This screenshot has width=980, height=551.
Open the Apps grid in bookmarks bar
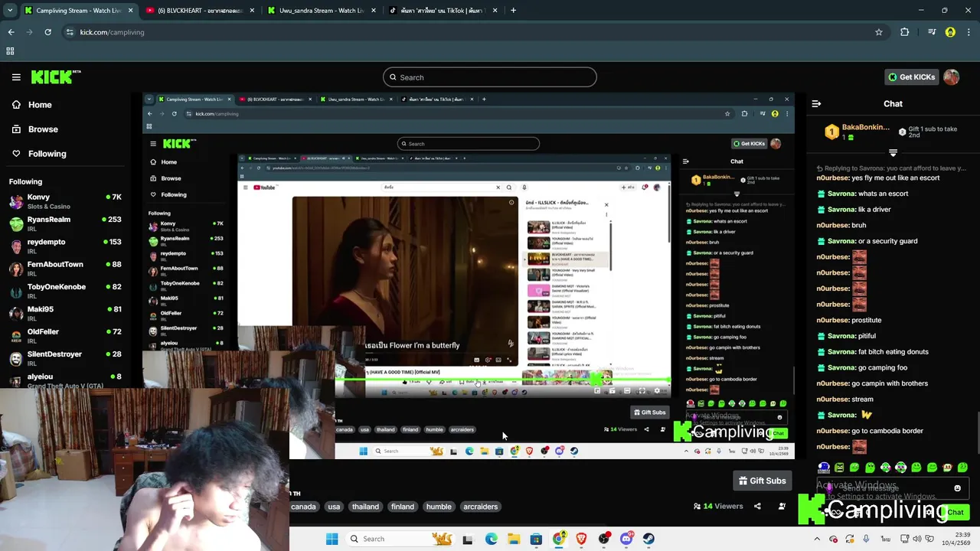click(10, 51)
